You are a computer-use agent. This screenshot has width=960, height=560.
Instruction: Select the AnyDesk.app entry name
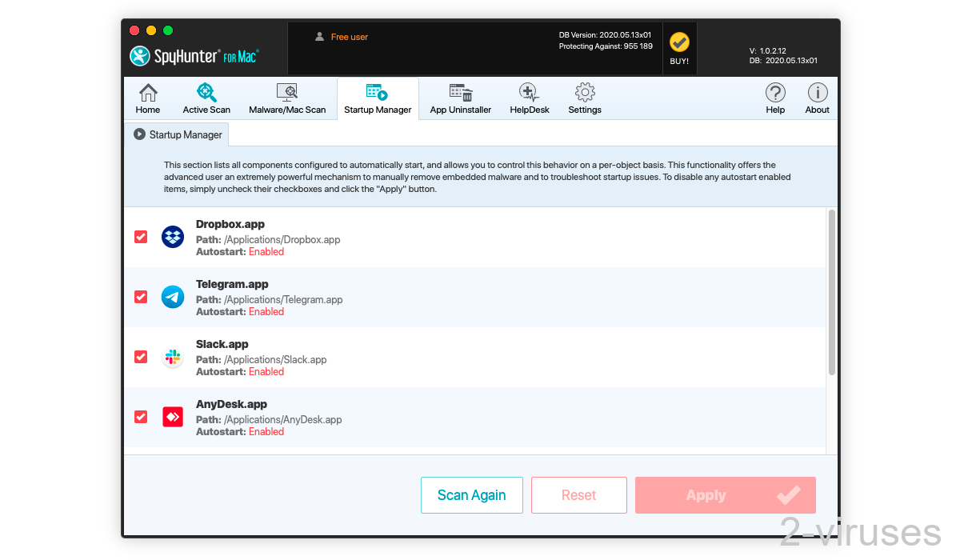pyautogui.click(x=232, y=404)
